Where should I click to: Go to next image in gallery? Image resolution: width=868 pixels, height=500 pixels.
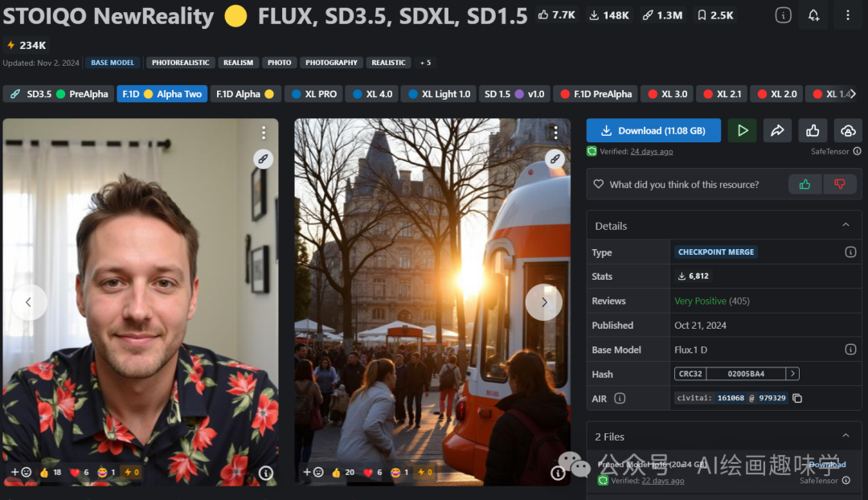543,301
